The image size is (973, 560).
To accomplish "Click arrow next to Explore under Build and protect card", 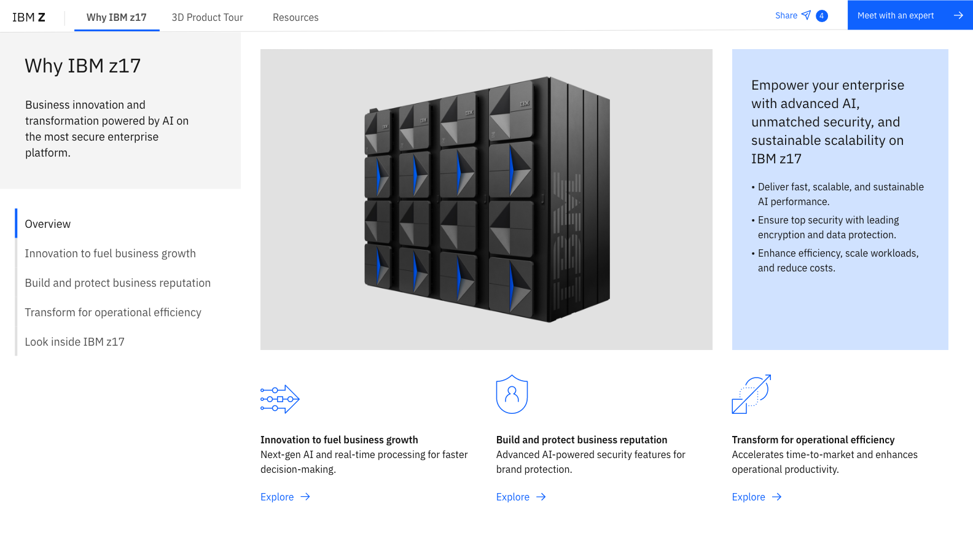I will [x=541, y=497].
